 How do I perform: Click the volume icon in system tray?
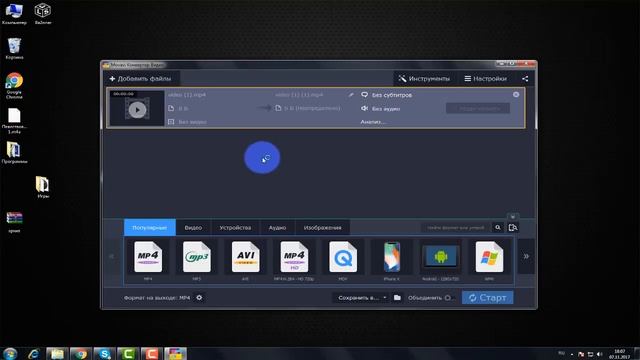click(599, 354)
